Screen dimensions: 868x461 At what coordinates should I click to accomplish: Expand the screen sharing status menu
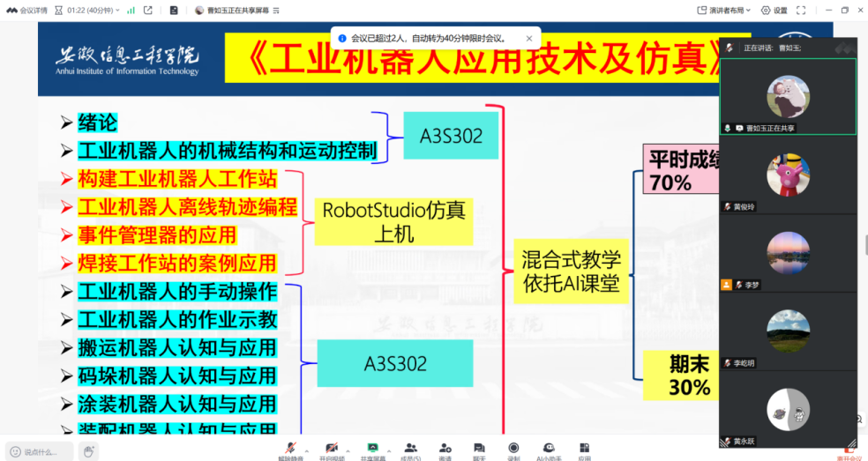277,11
